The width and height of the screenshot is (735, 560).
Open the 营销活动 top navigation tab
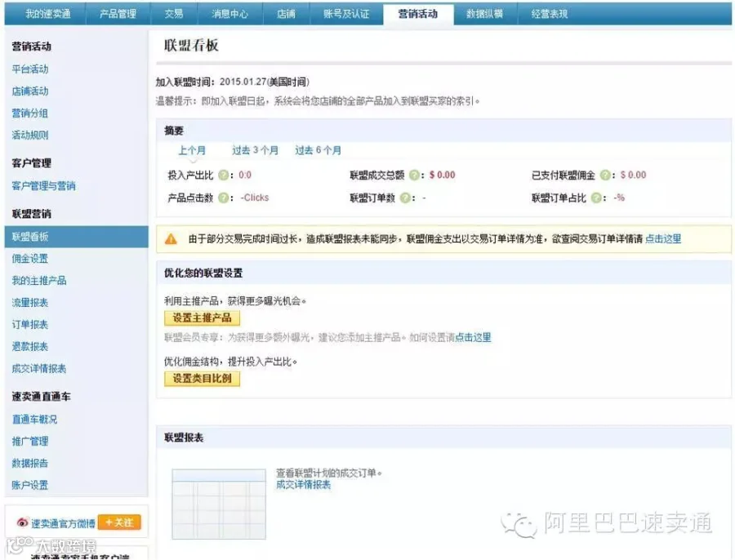418,14
